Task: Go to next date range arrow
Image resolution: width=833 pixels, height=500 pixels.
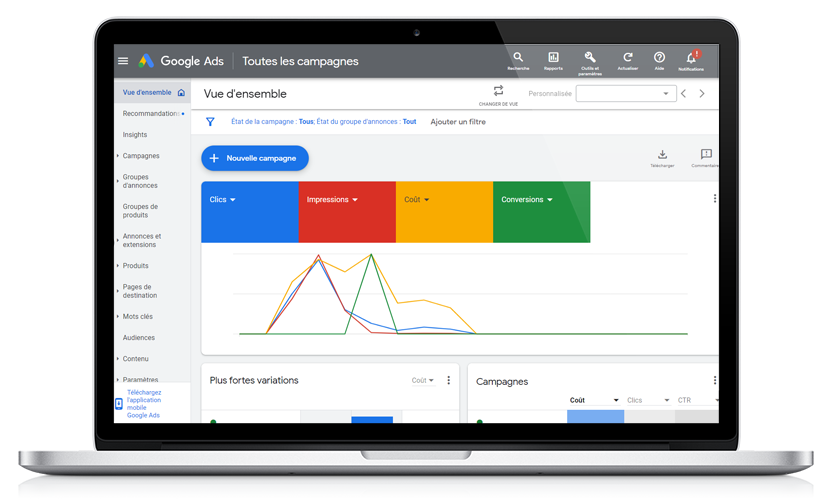Action: [702, 94]
